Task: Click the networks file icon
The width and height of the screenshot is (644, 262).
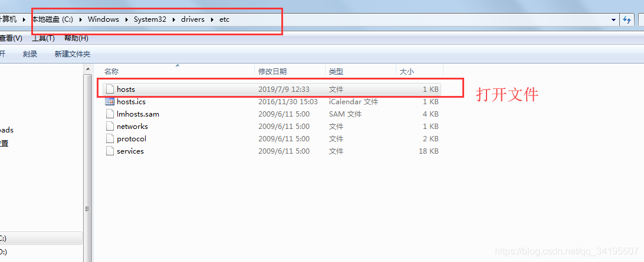Action: [x=109, y=126]
